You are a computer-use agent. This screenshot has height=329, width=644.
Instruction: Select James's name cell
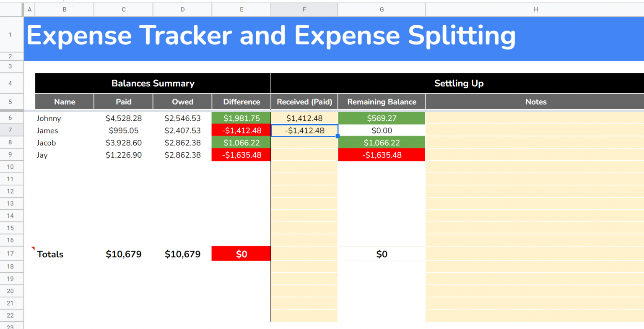coord(64,131)
